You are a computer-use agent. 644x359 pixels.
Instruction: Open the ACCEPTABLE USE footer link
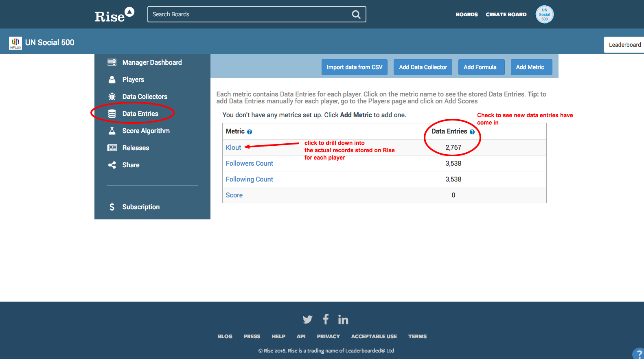pyautogui.click(x=374, y=336)
